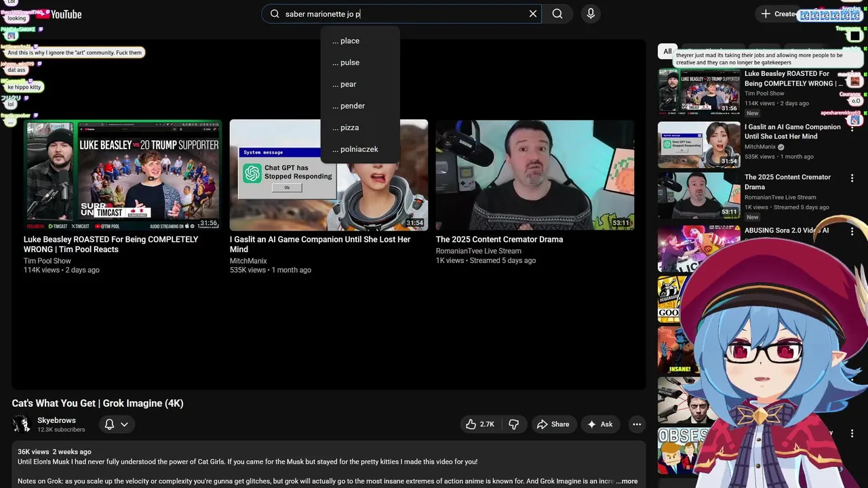Open options menu for 'I Gaslit an AI' sidebar video

pyautogui.click(x=852, y=127)
